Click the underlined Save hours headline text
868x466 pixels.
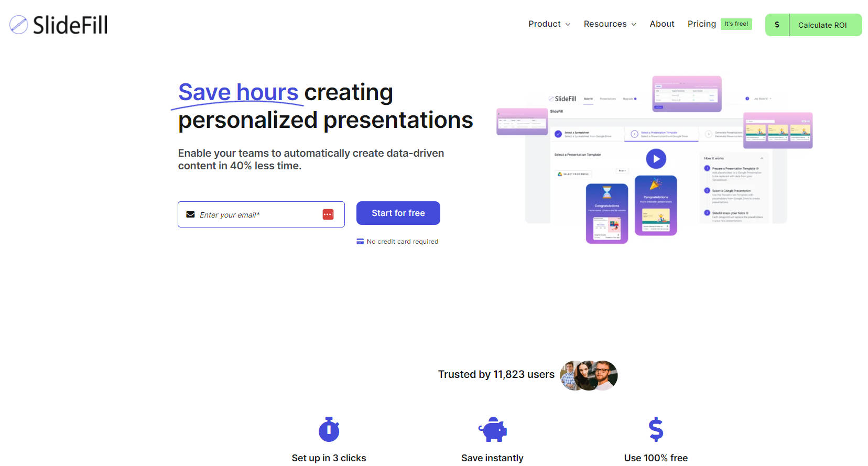tap(238, 92)
